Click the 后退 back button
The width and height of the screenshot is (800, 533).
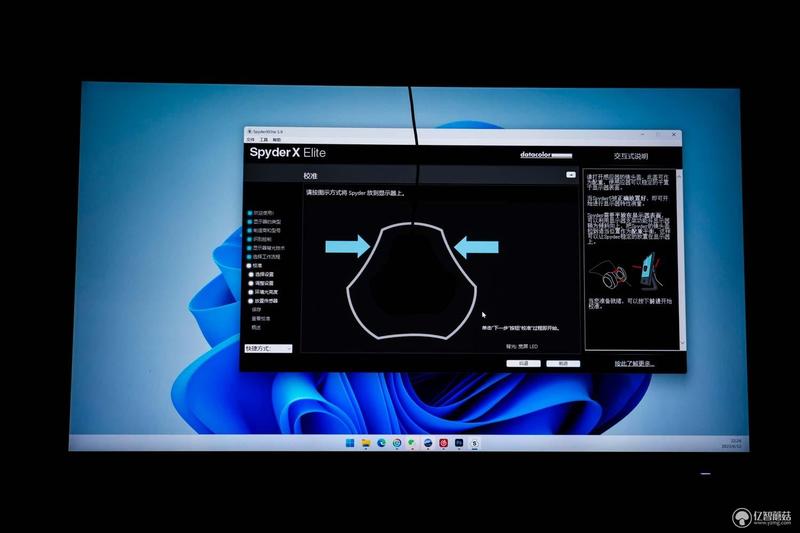pos(523,364)
